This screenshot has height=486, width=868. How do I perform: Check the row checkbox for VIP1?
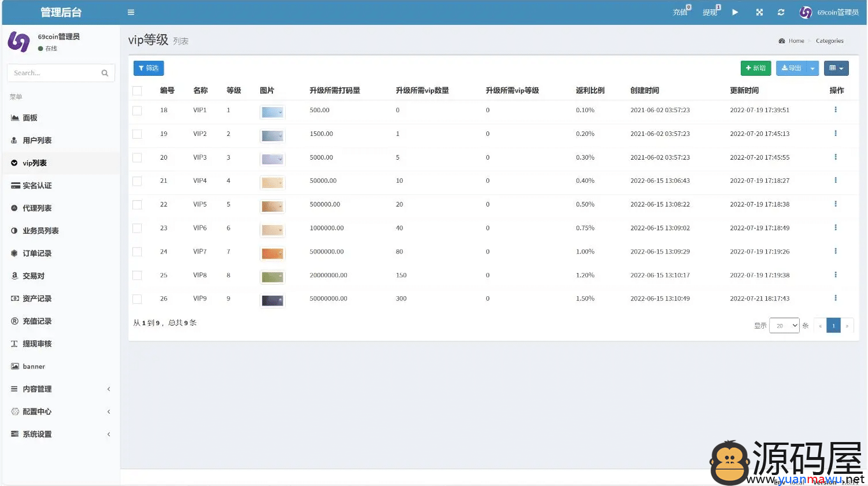[137, 110]
